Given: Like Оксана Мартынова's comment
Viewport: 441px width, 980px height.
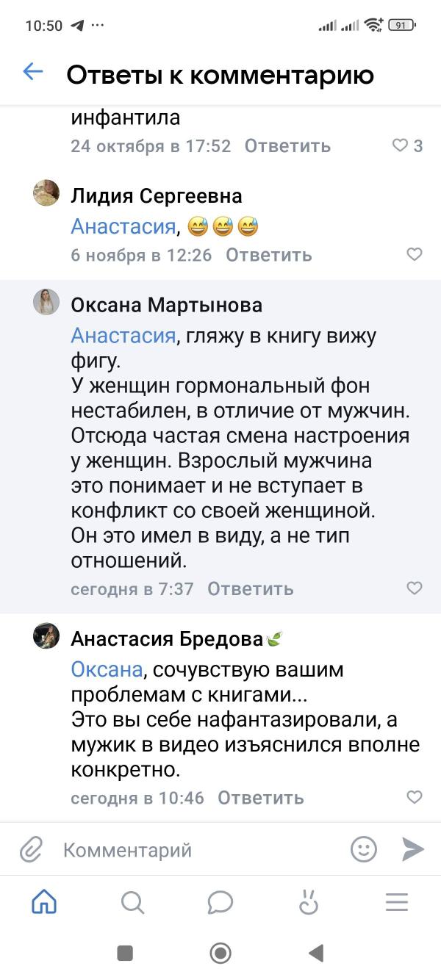Looking at the screenshot, I should click(x=415, y=588).
